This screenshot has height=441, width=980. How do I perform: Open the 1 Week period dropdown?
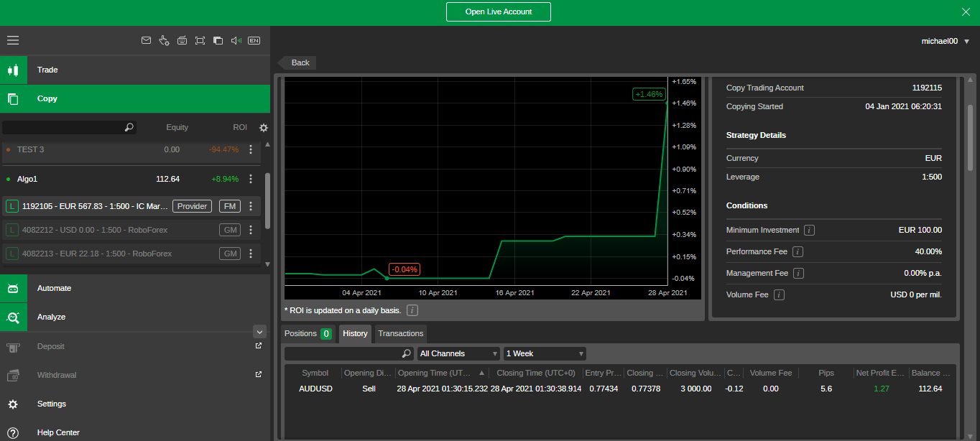(545, 353)
